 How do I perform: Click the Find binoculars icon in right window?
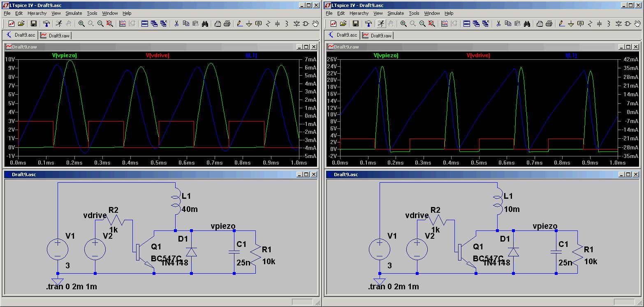click(x=526, y=24)
